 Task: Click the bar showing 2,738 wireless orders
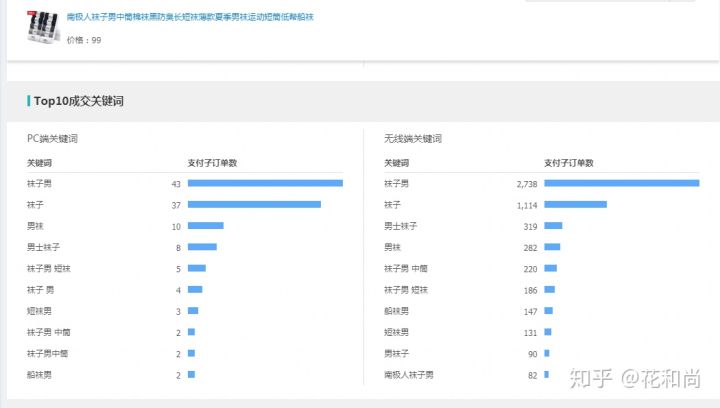621,183
